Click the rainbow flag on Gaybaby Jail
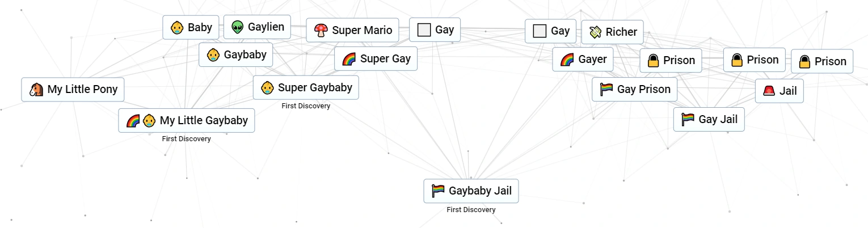 pyautogui.click(x=438, y=191)
